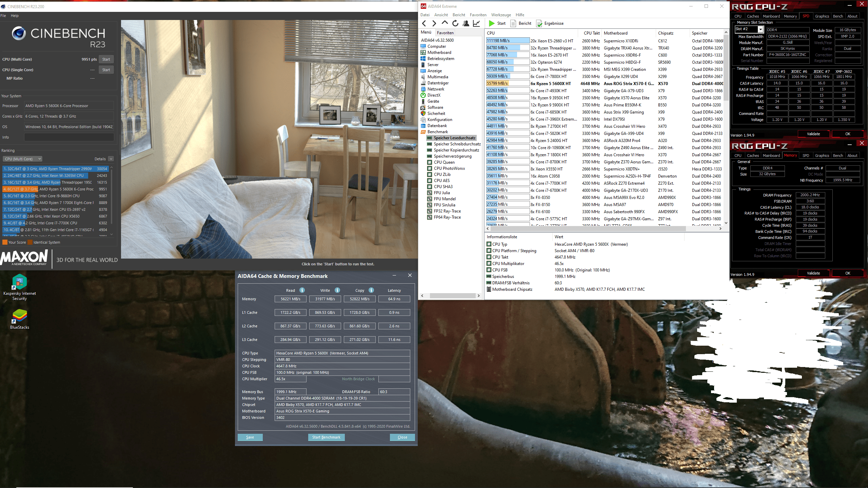Go forward in AIDA64 navigation
This screenshot has width=868, height=488.
pyautogui.click(x=434, y=23)
